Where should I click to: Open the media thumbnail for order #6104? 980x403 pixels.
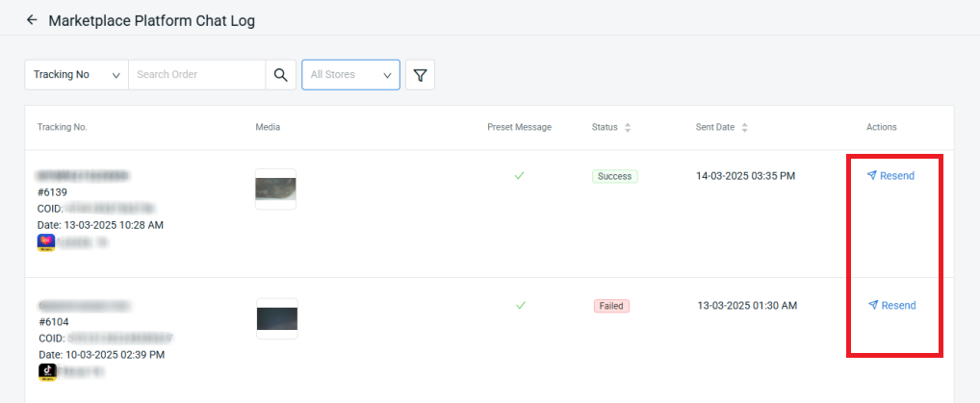[x=276, y=318]
